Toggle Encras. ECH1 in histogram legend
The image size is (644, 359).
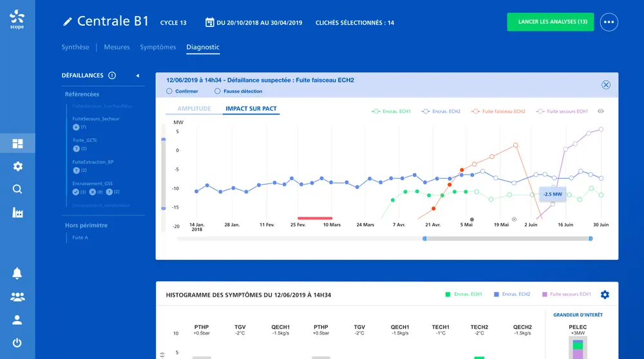464,294
